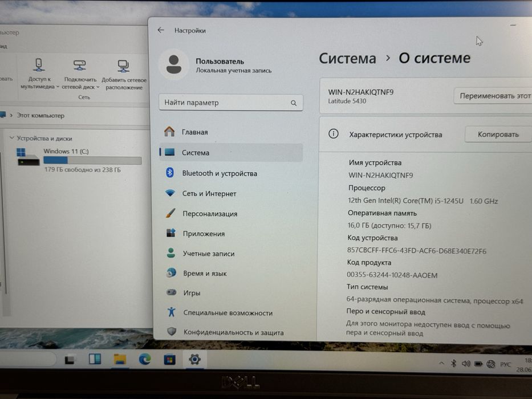This screenshot has height=399, width=532.
Task: Click device name value WIN-N2HAKIQTNF9
Action: (x=381, y=176)
